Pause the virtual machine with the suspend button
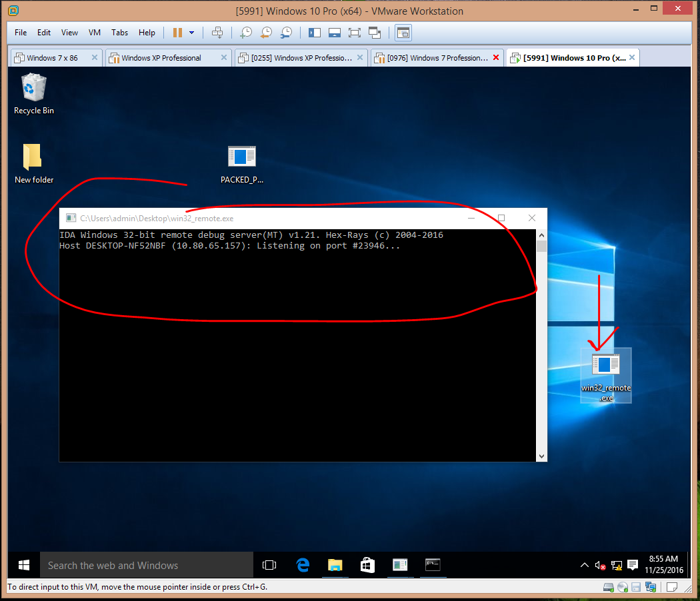This screenshot has width=700, height=601. [x=177, y=32]
